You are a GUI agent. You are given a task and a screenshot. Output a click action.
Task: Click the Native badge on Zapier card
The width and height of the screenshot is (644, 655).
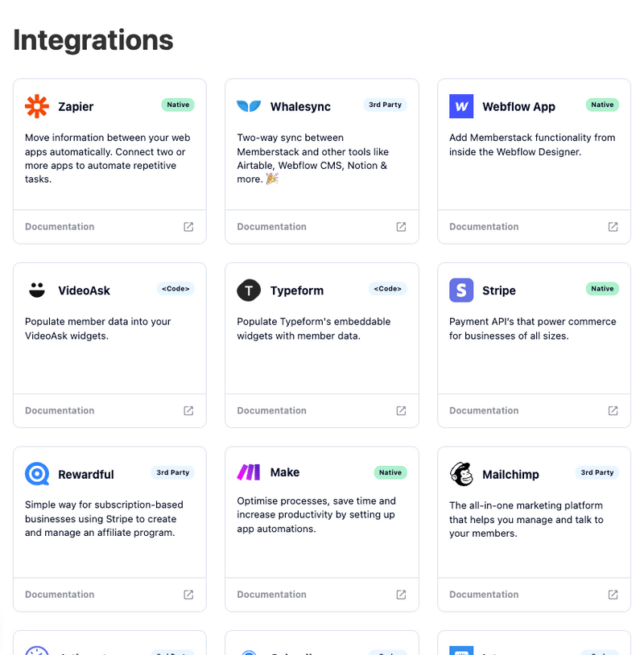point(178,105)
